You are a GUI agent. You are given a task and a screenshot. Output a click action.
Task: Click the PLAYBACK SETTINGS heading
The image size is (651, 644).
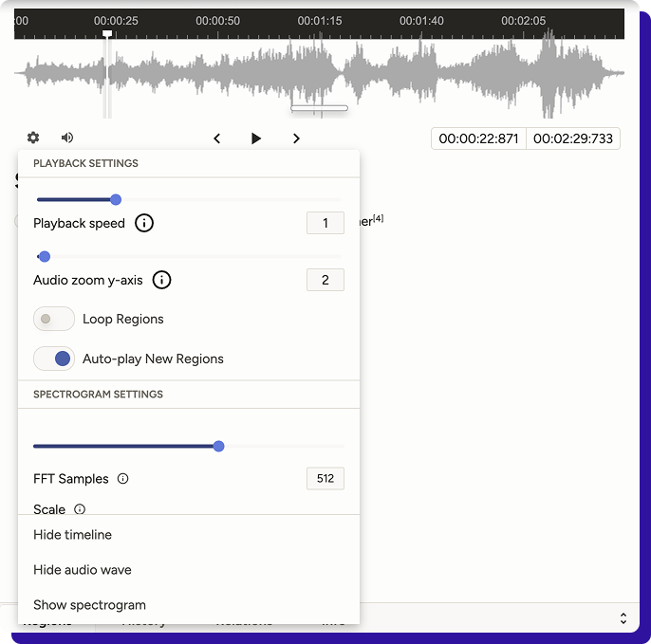click(86, 163)
